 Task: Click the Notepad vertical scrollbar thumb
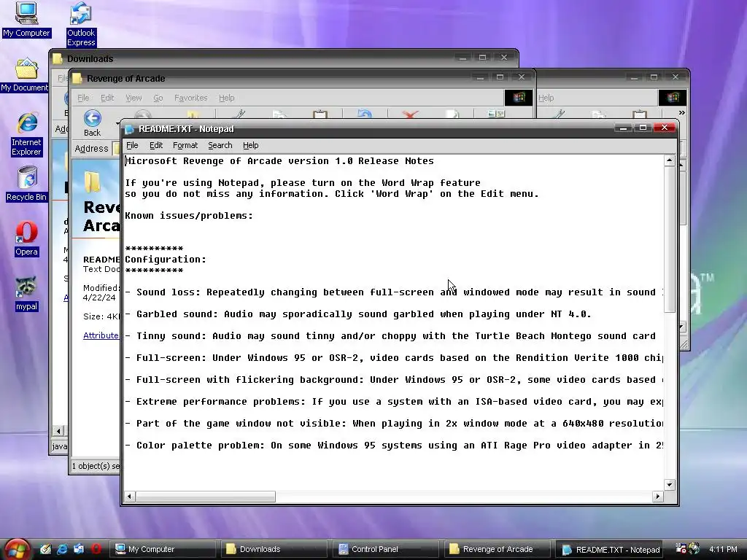(670, 239)
